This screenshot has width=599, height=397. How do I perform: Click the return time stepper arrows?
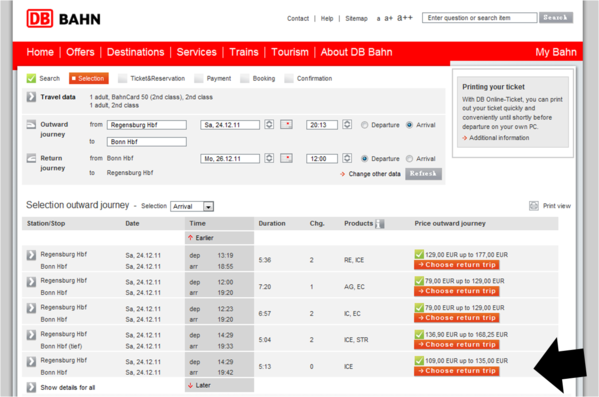[x=347, y=158]
